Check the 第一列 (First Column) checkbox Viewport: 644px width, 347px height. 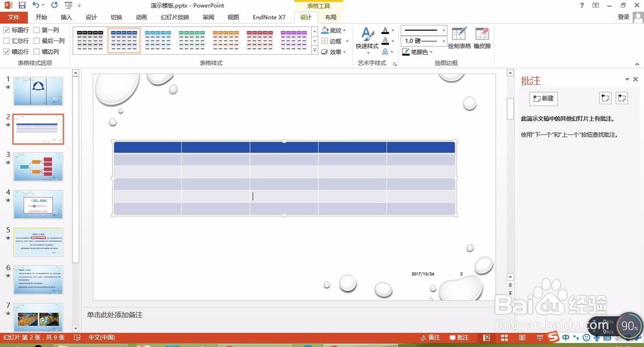(x=37, y=30)
